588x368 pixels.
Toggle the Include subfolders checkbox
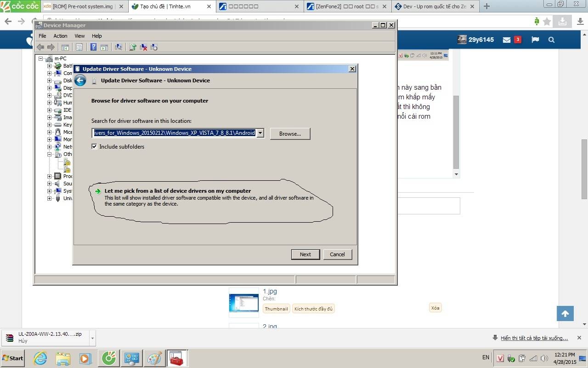[x=95, y=147]
